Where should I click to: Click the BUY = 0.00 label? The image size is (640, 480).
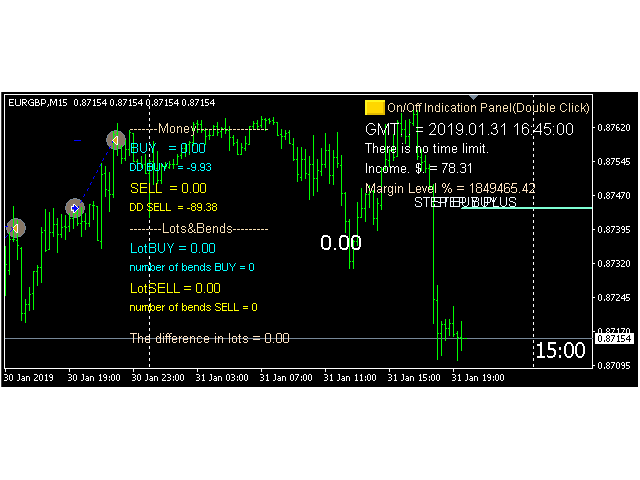click(168, 148)
